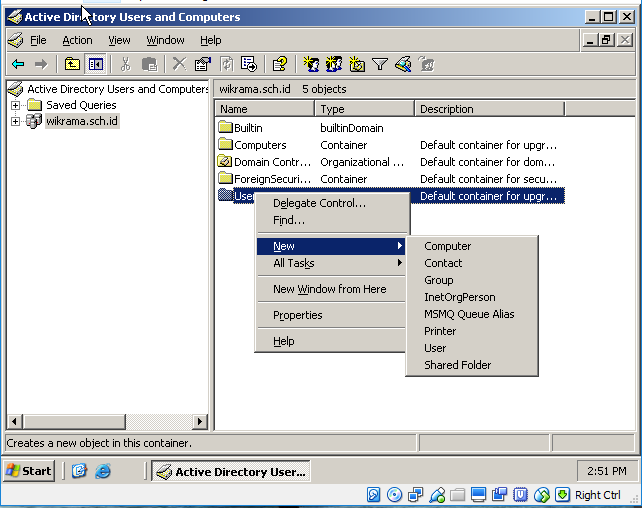The width and height of the screenshot is (642, 508).
Task: Click the Paste toolbar icon
Action: point(149,64)
